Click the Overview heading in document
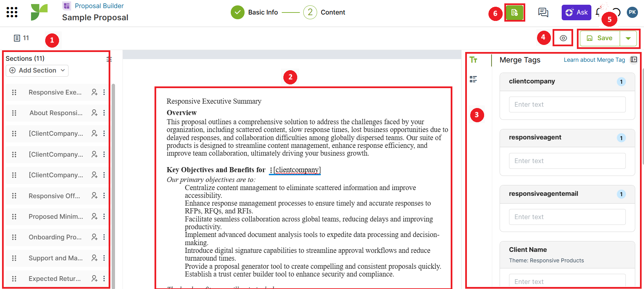The image size is (644, 289). point(181,113)
